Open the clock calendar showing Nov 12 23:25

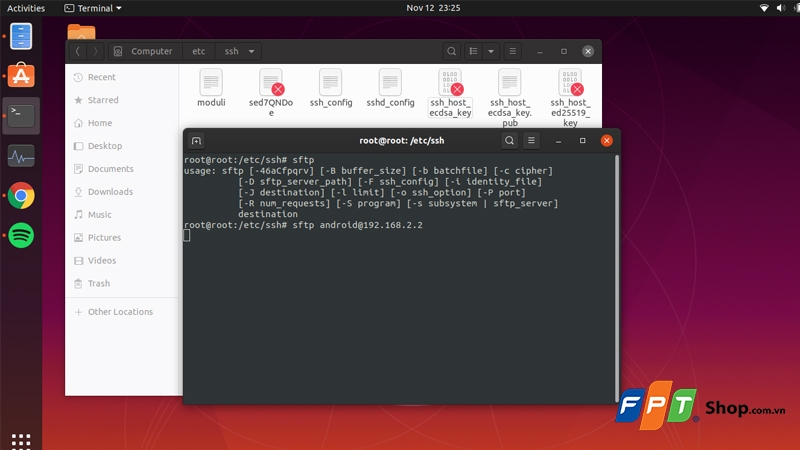coord(433,8)
